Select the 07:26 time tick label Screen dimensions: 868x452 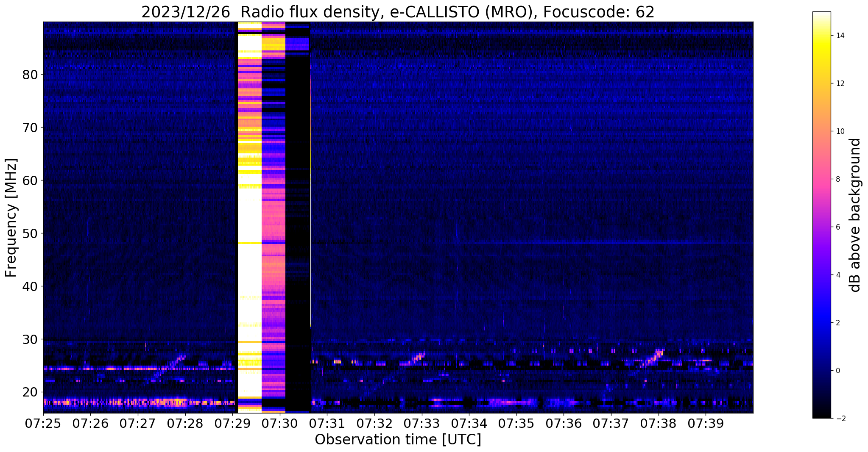(x=90, y=423)
